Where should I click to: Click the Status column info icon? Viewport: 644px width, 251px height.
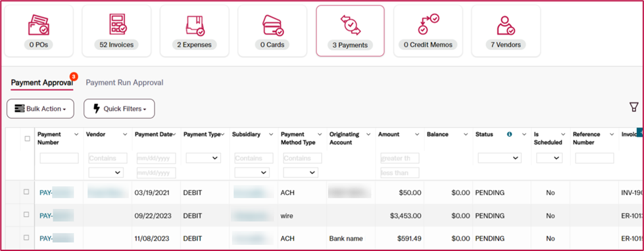510,134
